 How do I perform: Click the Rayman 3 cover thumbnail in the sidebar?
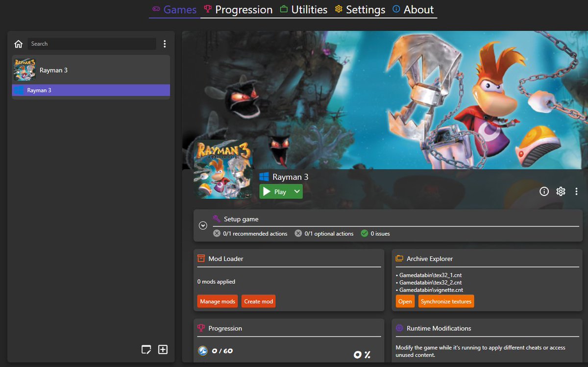tap(24, 70)
